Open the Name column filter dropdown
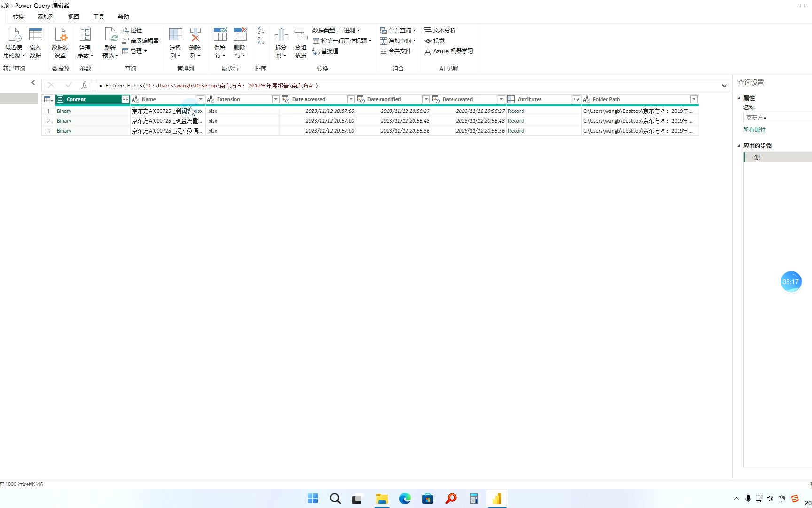Screen dimensions: 812x508 point(200,99)
